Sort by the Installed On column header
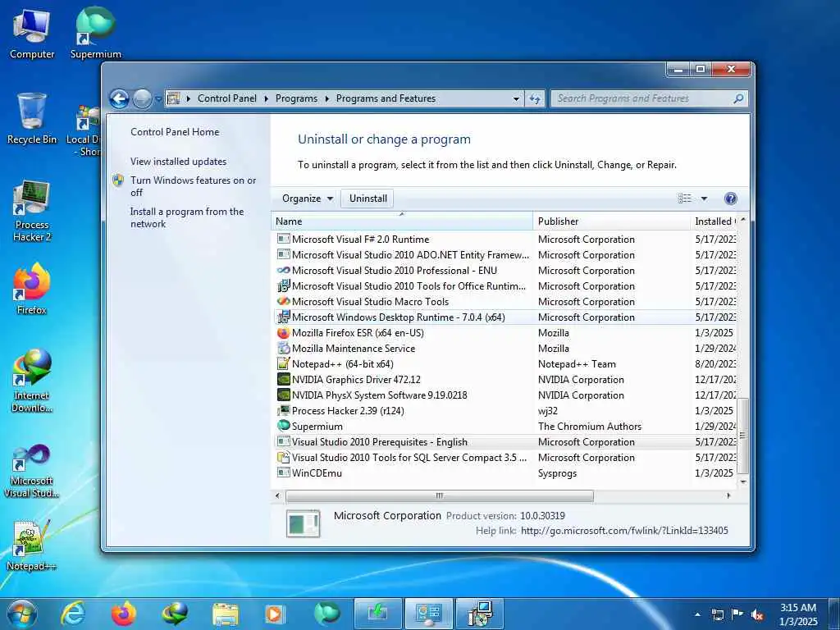This screenshot has height=630, width=840. [714, 221]
